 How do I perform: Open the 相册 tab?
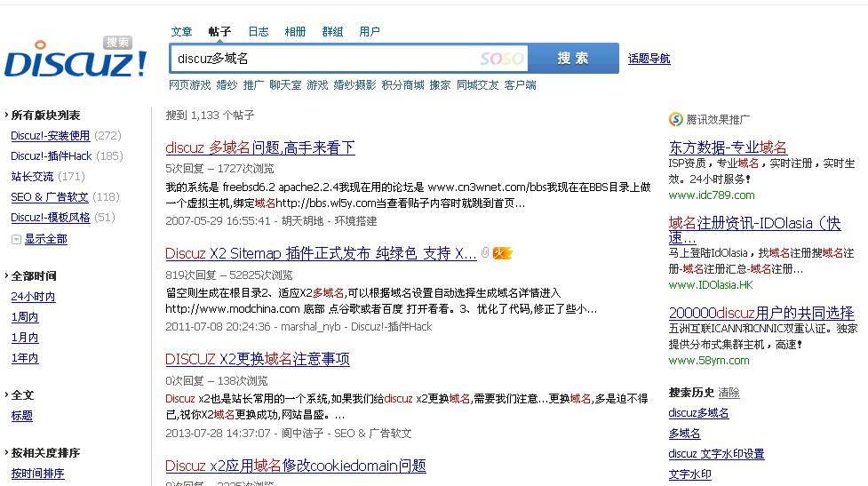click(295, 32)
